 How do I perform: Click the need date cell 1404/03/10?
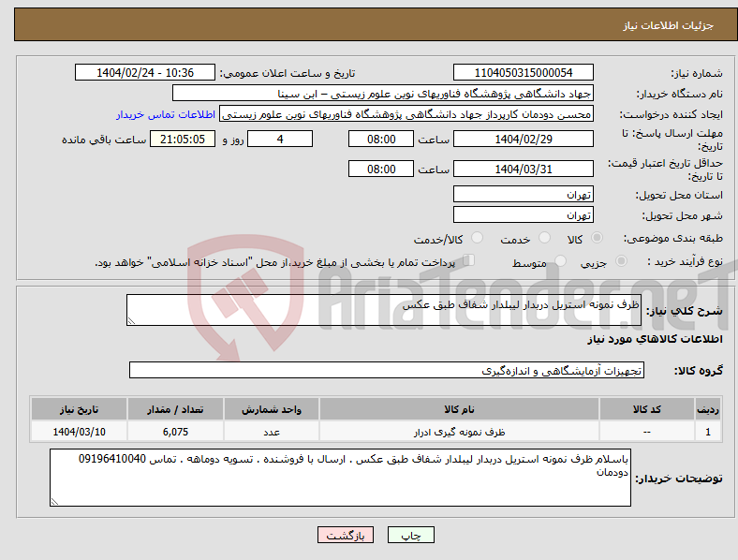[79, 432]
